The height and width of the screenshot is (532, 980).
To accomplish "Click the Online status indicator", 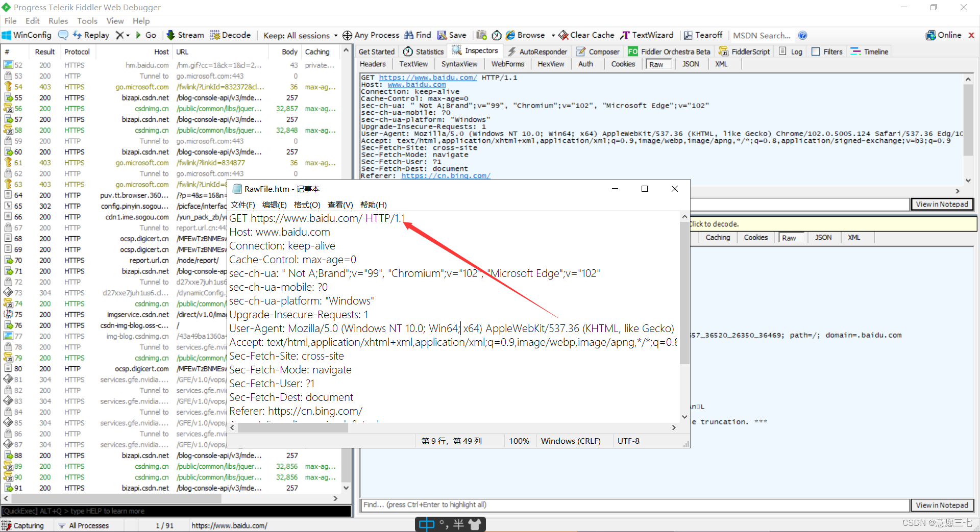I will coord(943,35).
